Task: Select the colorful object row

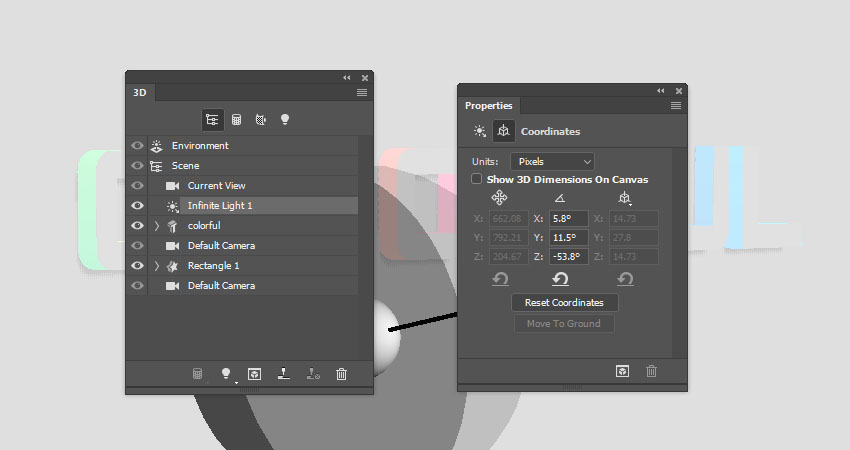Action: pyautogui.click(x=253, y=226)
